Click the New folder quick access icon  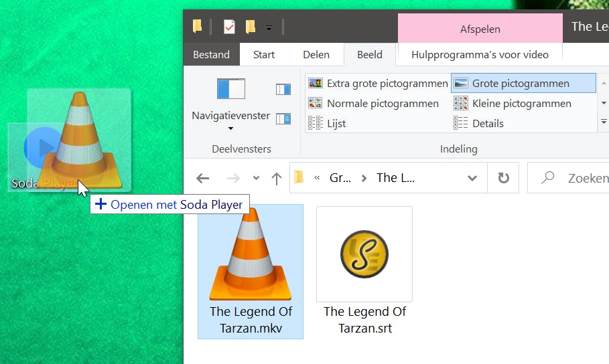[251, 27]
